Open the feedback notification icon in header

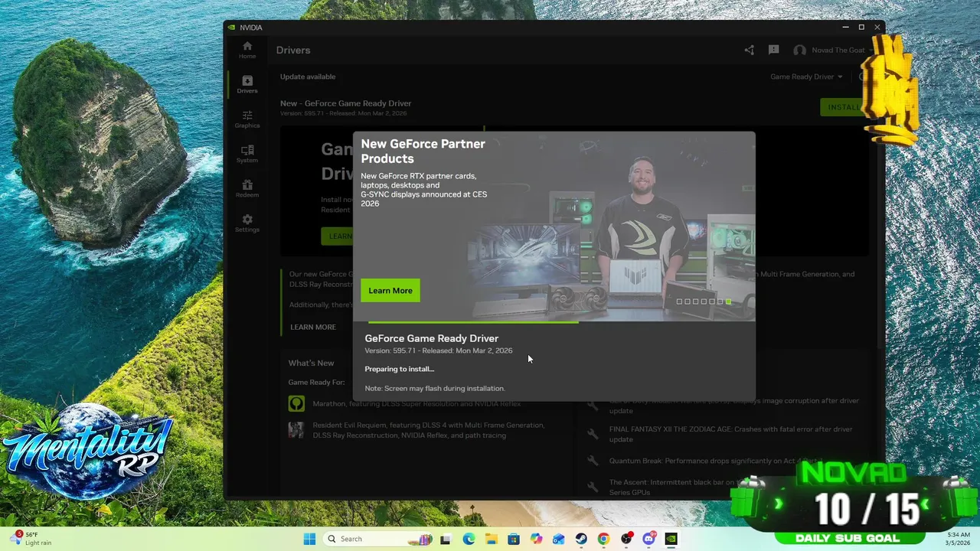[773, 50]
